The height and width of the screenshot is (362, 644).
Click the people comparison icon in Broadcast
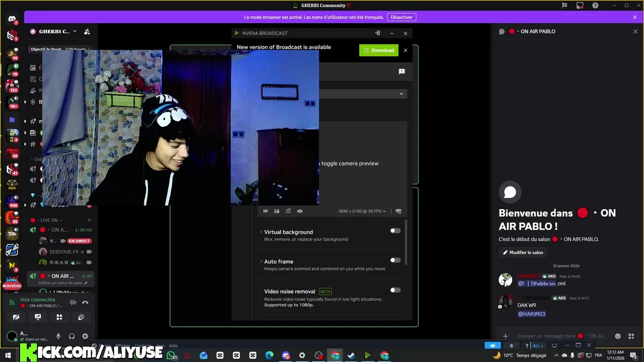click(276, 211)
